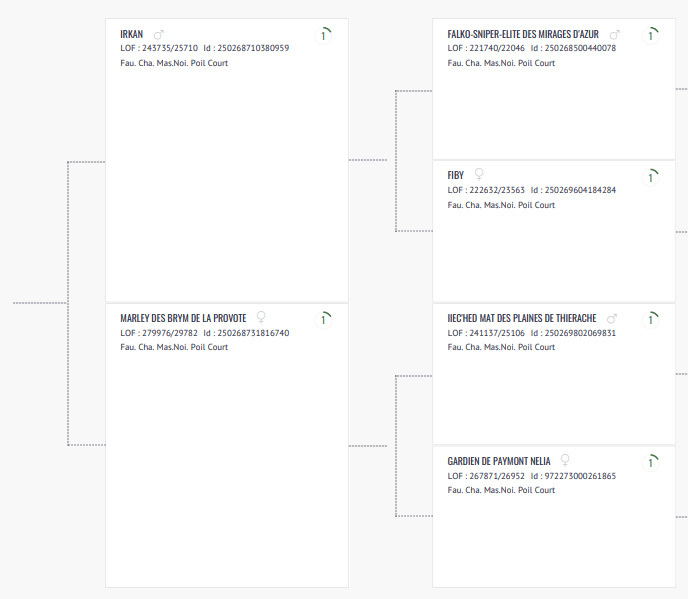Open FALKO-SNIPER-ELITE DES MIRAGES D'AZUR profile

point(523,34)
